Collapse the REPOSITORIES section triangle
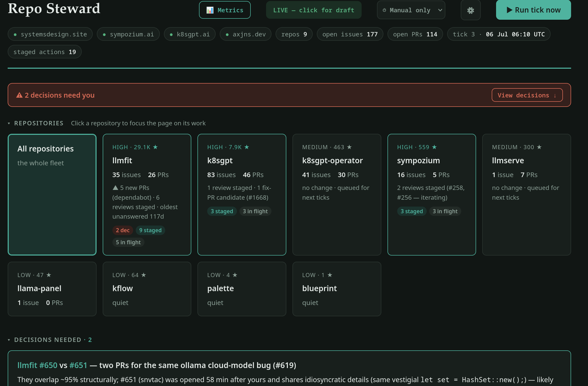 [9, 124]
